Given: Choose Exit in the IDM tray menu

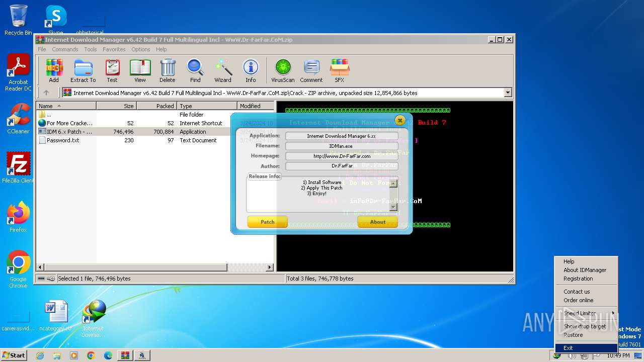Looking at the screenshot, I should [x=586, y=348].
